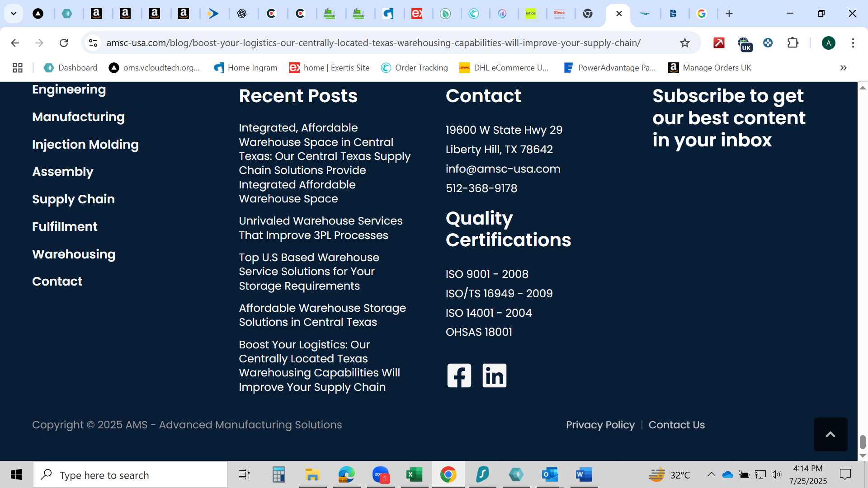
Task: Click the blue circular extension icon
Action: click(768, 43)
